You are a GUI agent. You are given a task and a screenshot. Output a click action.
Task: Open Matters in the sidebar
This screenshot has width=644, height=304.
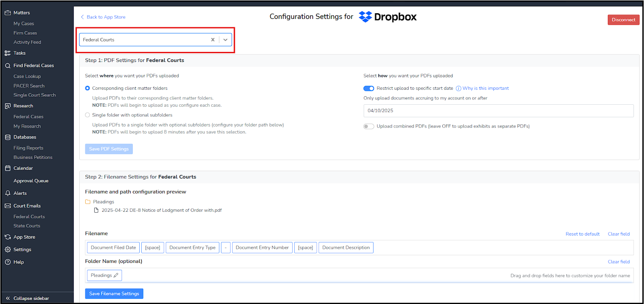pyautogui.click(x=22, y=13)
